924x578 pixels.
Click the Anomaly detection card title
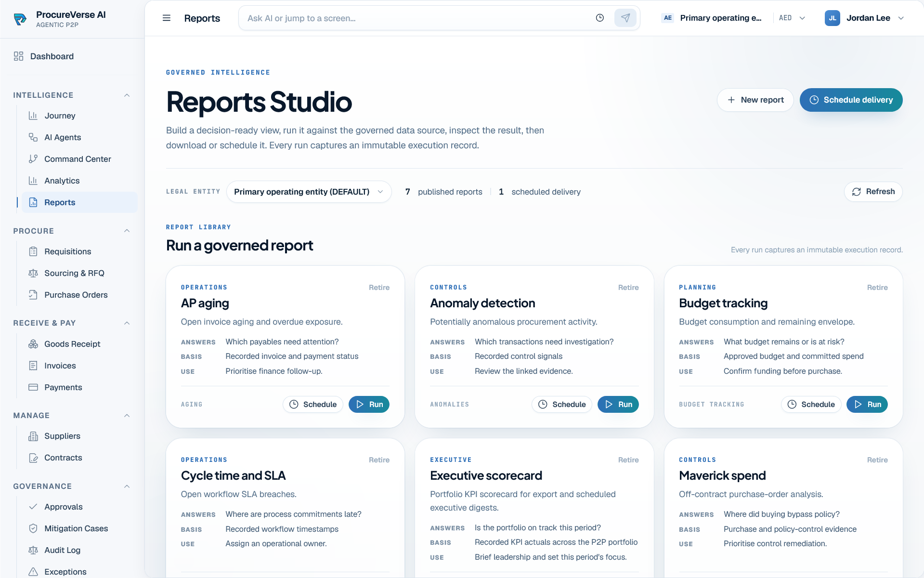pyautogui.click(x=482, y=303)
